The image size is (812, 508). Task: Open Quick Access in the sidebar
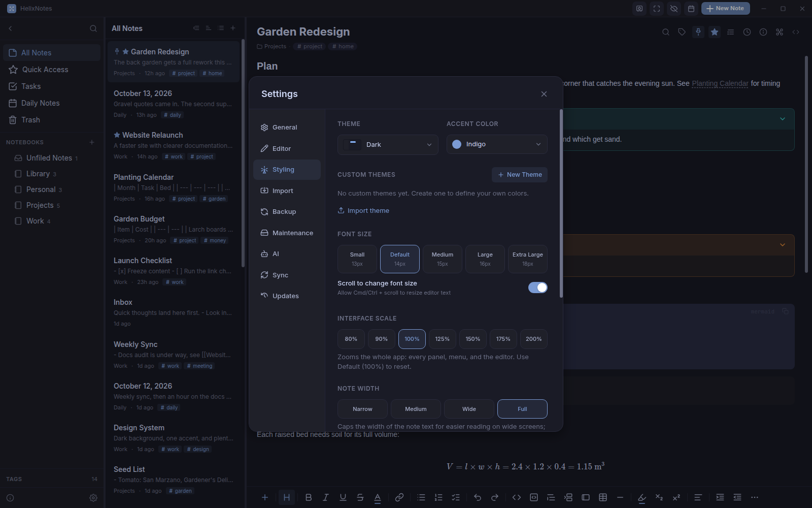tap(52, 70)
